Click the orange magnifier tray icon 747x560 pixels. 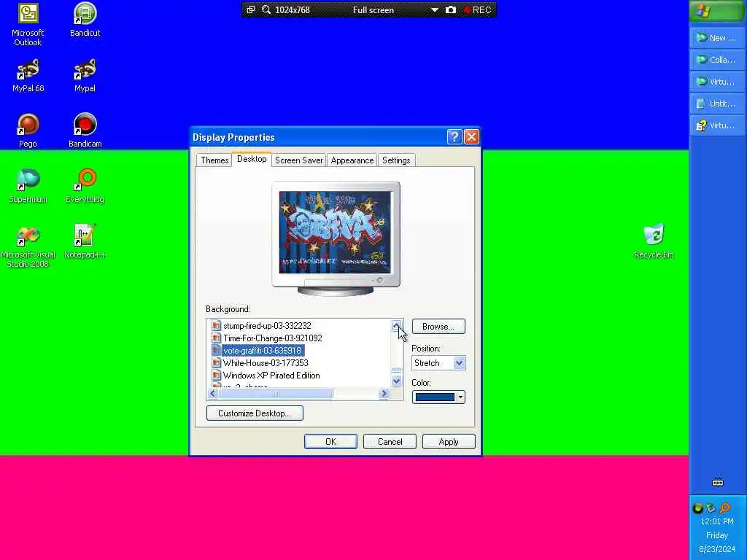click(724, 508)
